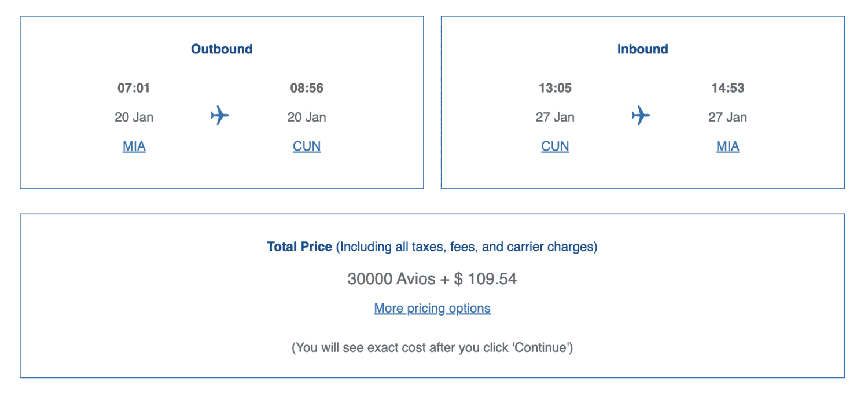Click the More pricing options link

tap(432, 309)
